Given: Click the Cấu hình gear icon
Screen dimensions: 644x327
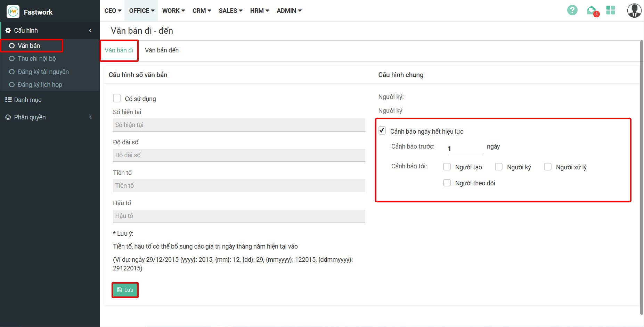Looking at the screenshot, I should (x=8, y=31).
